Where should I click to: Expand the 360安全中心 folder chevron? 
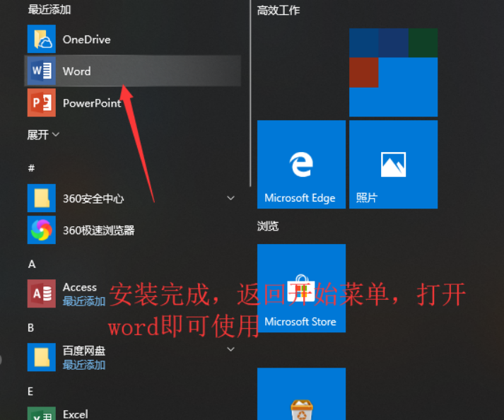click(x=230, y=198)
